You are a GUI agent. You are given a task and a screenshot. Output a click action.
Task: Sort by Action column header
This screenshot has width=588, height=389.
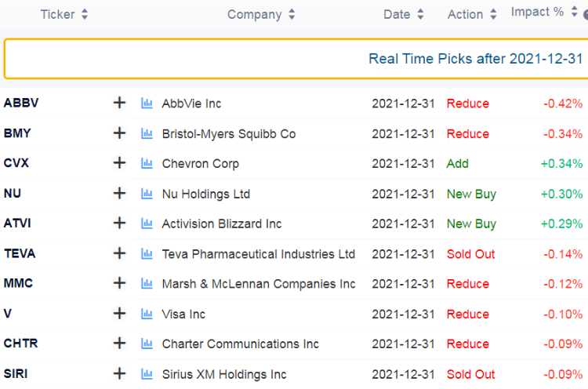point(472,14)
